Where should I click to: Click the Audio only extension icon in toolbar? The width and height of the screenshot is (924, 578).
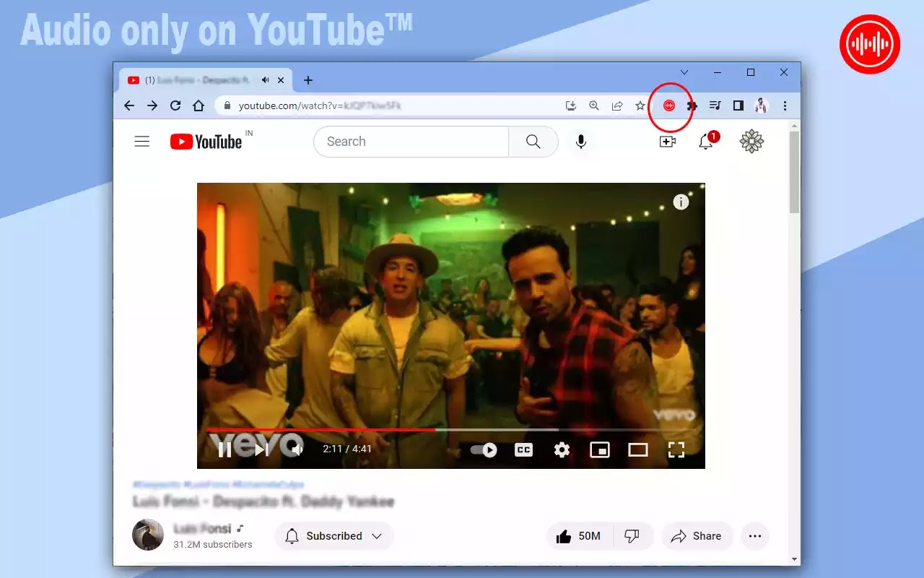click(x=669, y=105)
